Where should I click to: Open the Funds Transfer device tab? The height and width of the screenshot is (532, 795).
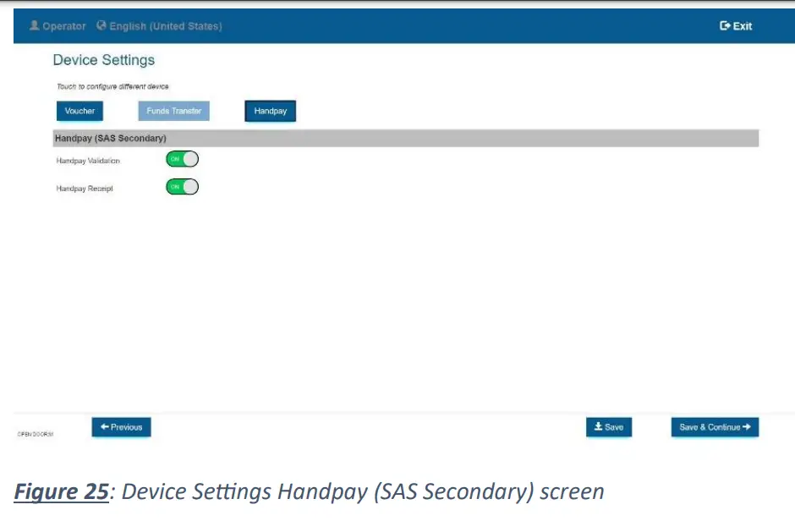click(173, 112)
